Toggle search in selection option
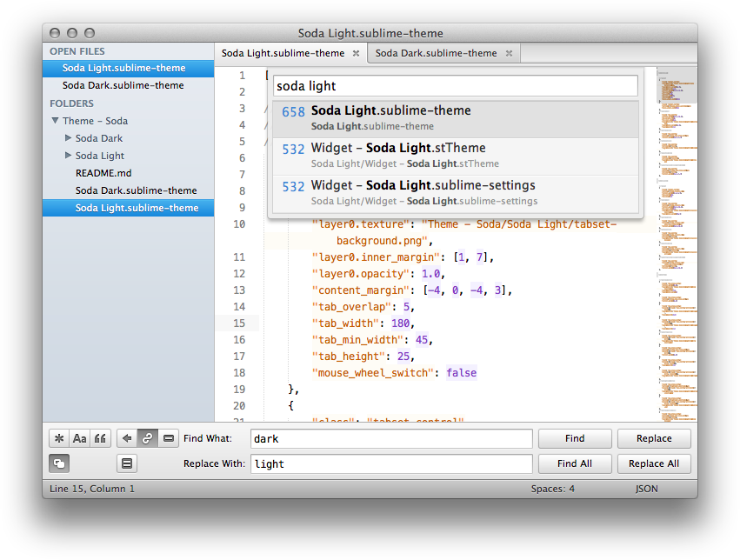 tap(169, 438)
